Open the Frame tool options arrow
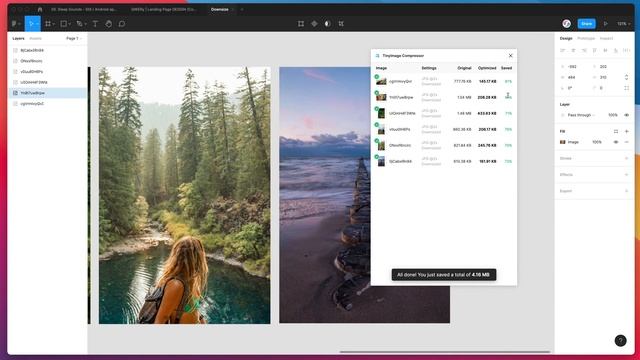The height and width of the screenshot is (360, 640). [54, 24]
